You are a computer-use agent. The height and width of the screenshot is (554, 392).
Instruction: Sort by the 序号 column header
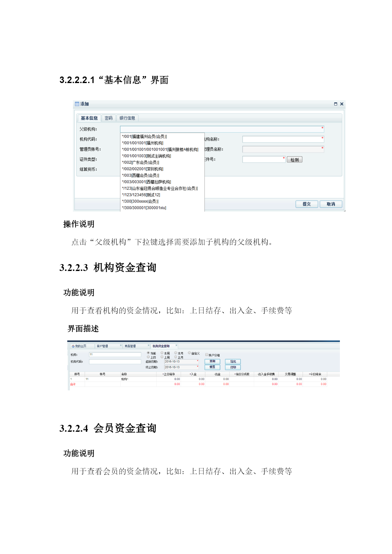click(x=77, y=374)
